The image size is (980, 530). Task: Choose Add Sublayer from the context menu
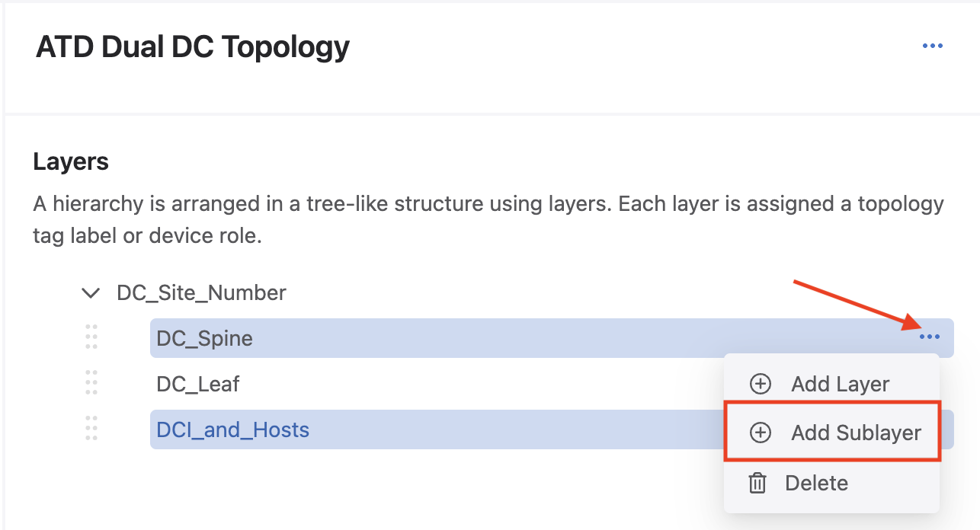click(856, 433)
